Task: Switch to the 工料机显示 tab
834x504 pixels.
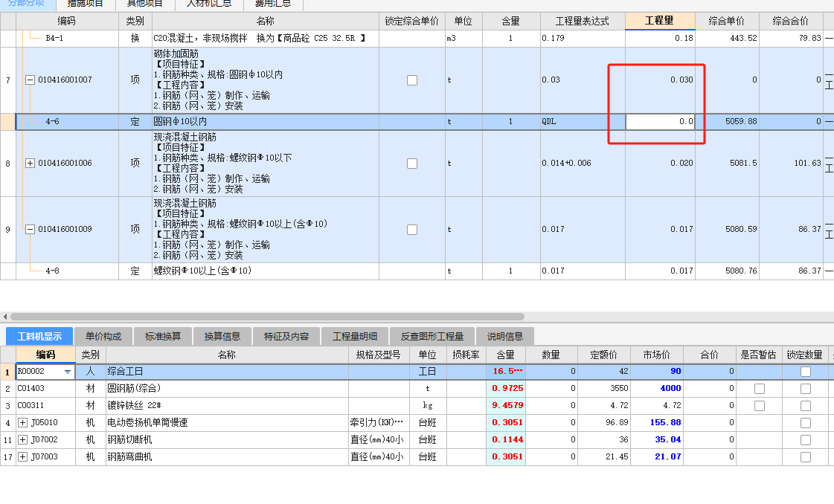Action: [39, 336]
